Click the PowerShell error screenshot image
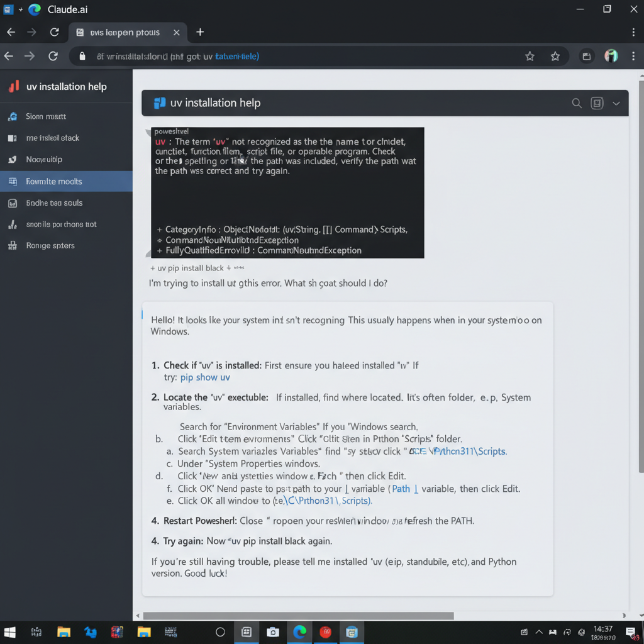Screen dimensions: 644x644 click(287, 192)
